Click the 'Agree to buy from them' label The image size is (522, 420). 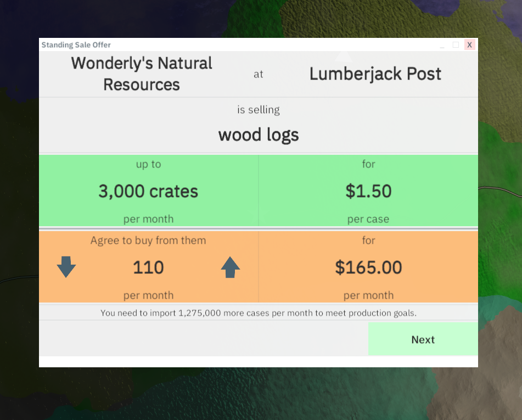[x=148, y=240]
